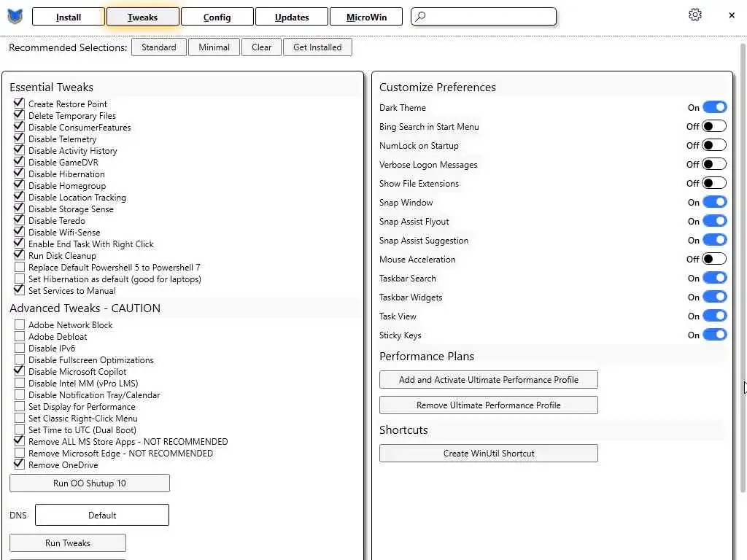Image resolution: width=747 pixels, height=560 pixels.
Task: Check Disable Notification Tray/Calendar
Action: click(19, 394)
